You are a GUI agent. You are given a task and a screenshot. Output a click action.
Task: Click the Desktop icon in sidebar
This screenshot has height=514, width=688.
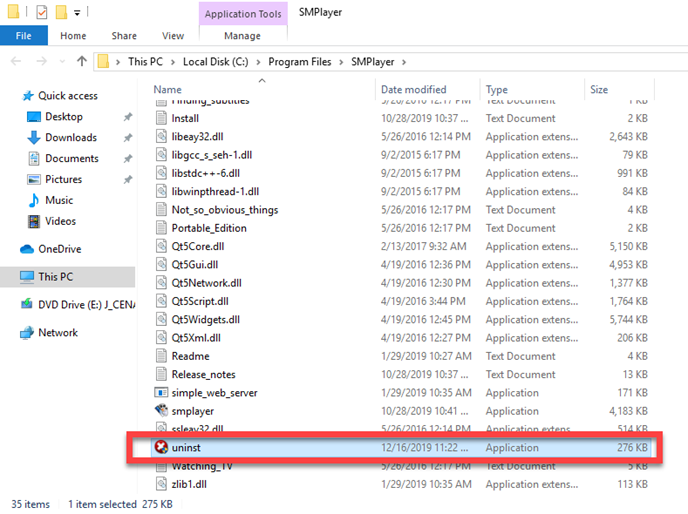34,116
